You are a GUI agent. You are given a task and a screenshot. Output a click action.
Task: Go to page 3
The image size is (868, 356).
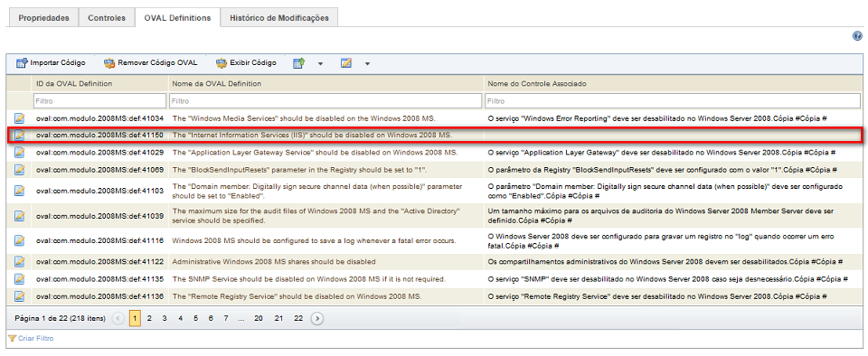[x=165, y=318]
